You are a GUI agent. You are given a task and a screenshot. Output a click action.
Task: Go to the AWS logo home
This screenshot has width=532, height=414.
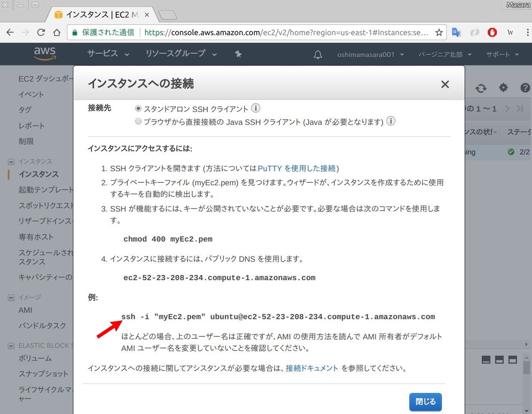point(45,54)
